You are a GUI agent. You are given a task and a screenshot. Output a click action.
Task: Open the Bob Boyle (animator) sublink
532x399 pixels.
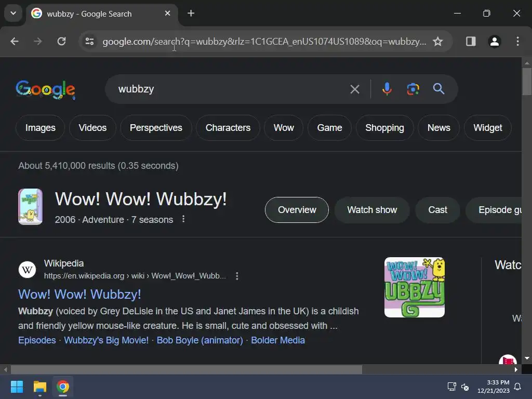pos(200,340)
